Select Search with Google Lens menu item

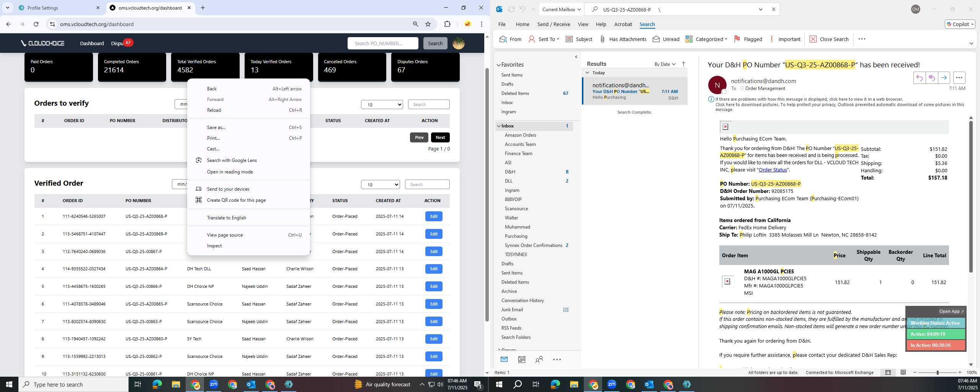[248, 160]
